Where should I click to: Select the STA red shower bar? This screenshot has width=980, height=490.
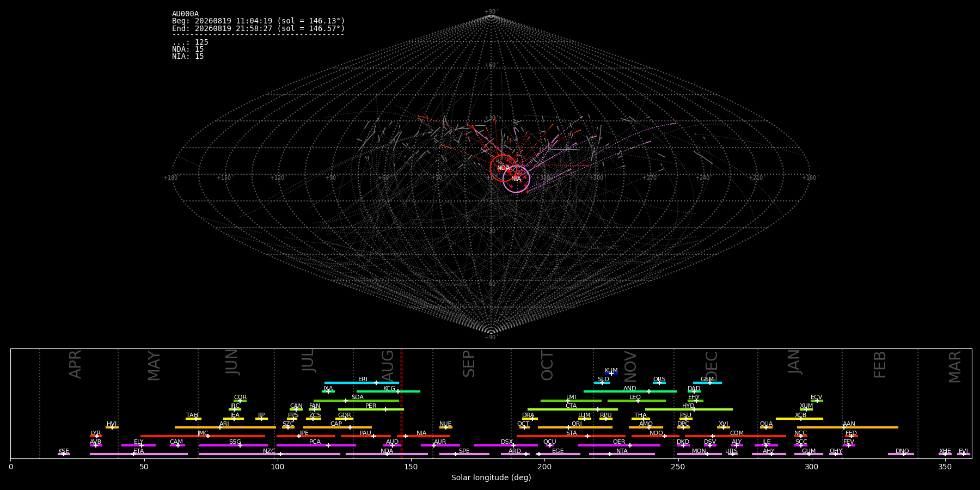571,436
